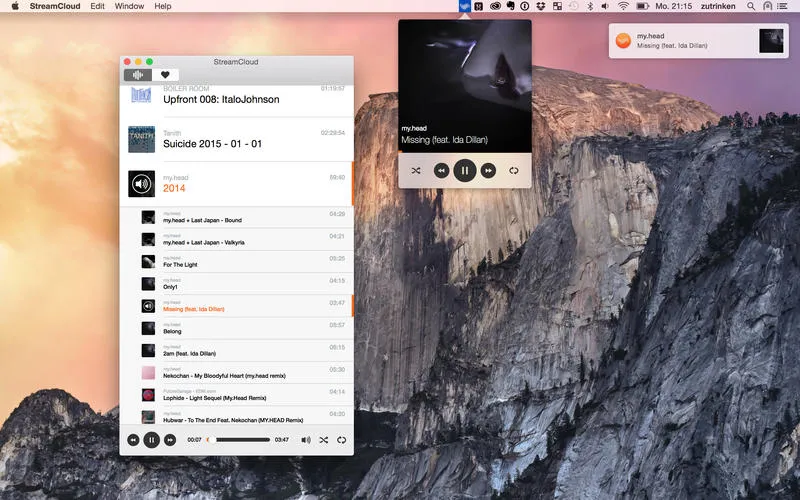The height and width of the screenshot is (500, 800).
Task: Toggle shuffle in the mini player
Action: (416, 171)
